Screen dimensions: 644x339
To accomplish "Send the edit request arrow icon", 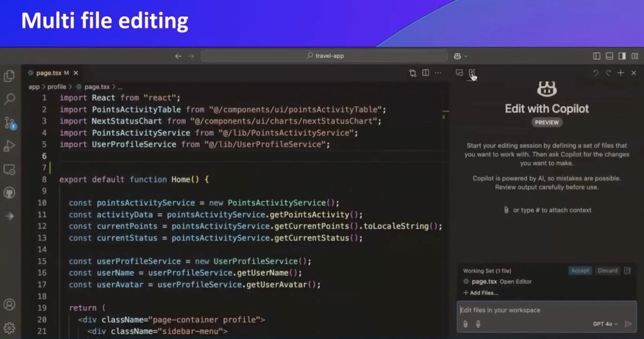I will tap(628, 324).
